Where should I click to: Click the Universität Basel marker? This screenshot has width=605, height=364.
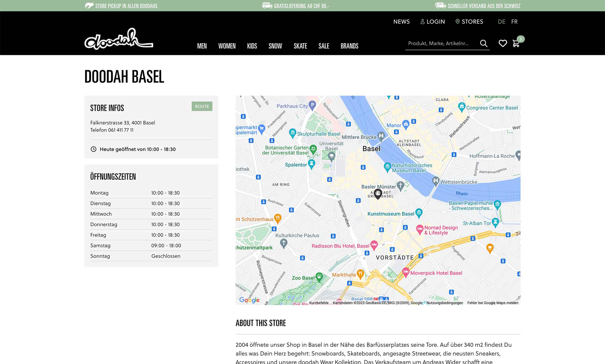pos(331,157)
